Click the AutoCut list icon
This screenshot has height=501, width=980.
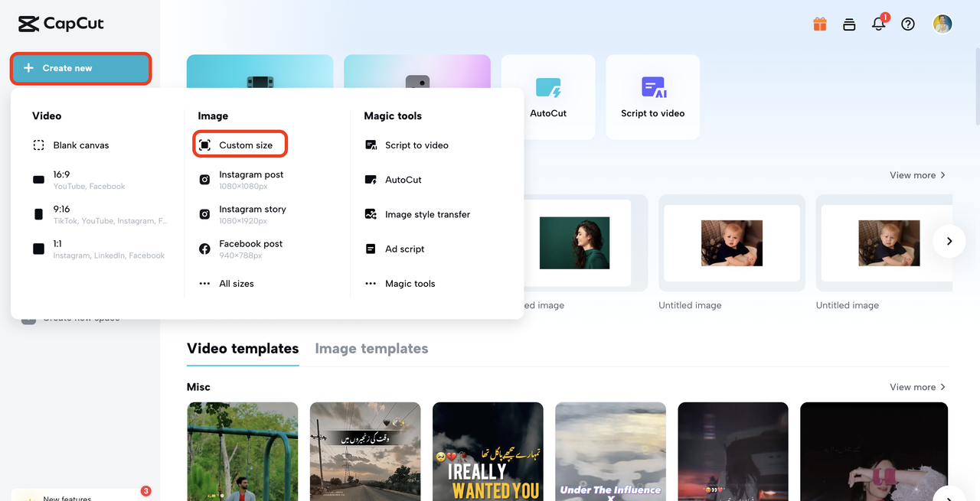point(371,180)
